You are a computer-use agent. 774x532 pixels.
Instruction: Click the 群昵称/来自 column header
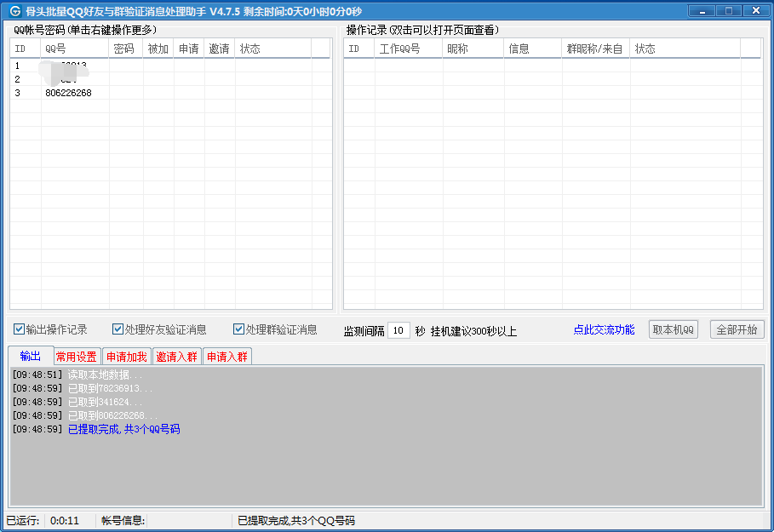(x=595, y=49)
